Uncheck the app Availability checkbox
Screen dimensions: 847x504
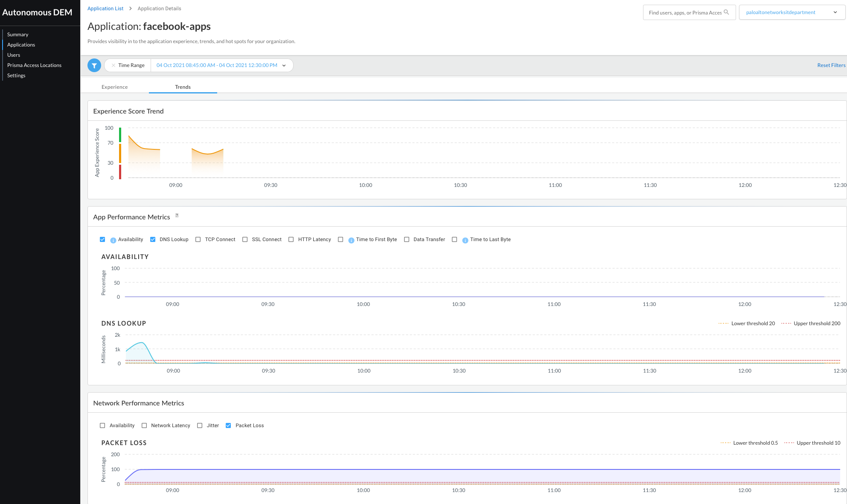coord(102,239)
